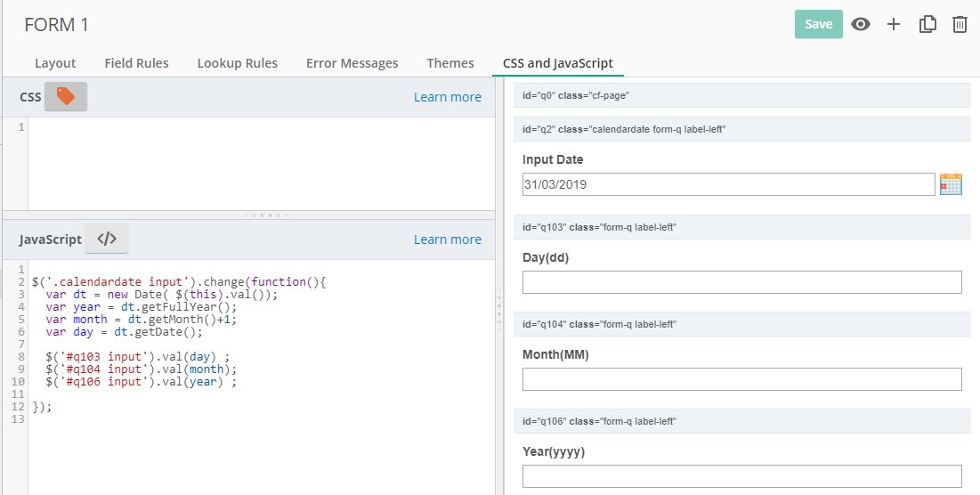Select the Error Messages tab
The width and height of the screenshot is (980, 495).
tap(352, 63)
